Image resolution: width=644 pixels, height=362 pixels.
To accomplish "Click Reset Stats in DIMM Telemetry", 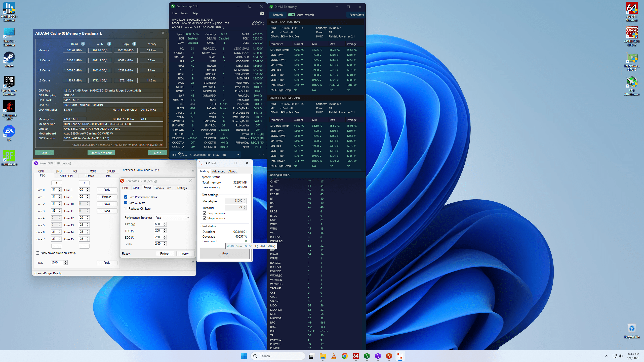I will (356, 15).
